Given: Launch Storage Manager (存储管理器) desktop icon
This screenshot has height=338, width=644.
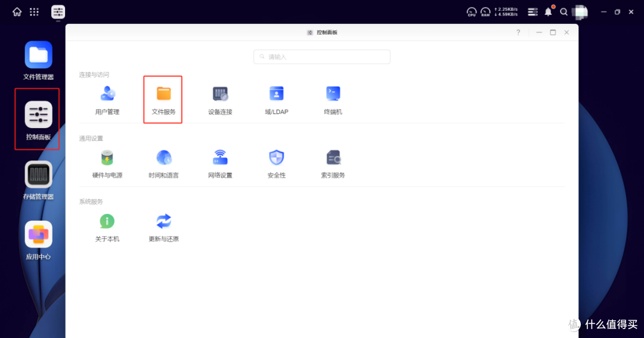Looking at the screenshot, I should point(38,180).
